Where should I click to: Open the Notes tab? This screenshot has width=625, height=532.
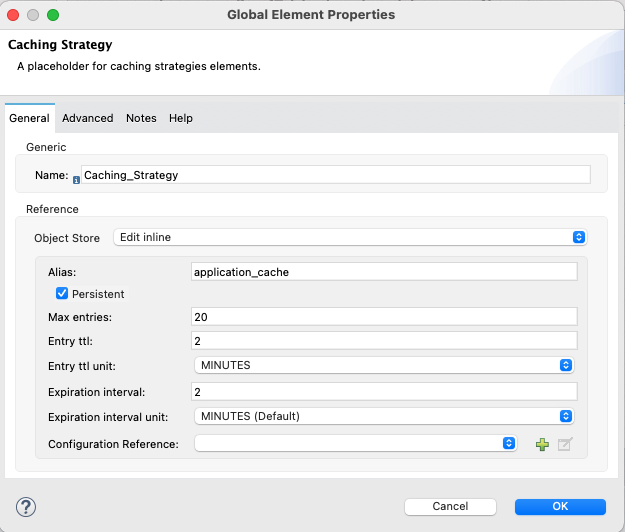coord(141,118)
